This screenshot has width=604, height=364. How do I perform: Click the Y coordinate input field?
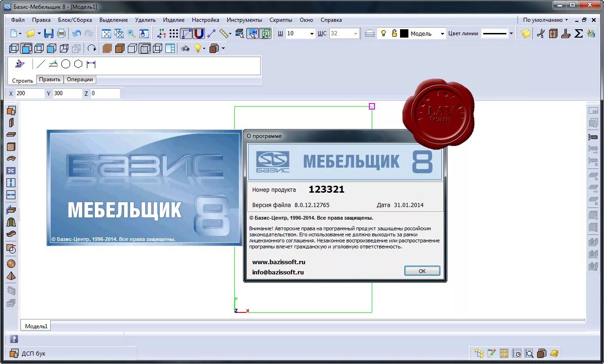point(67,93)
